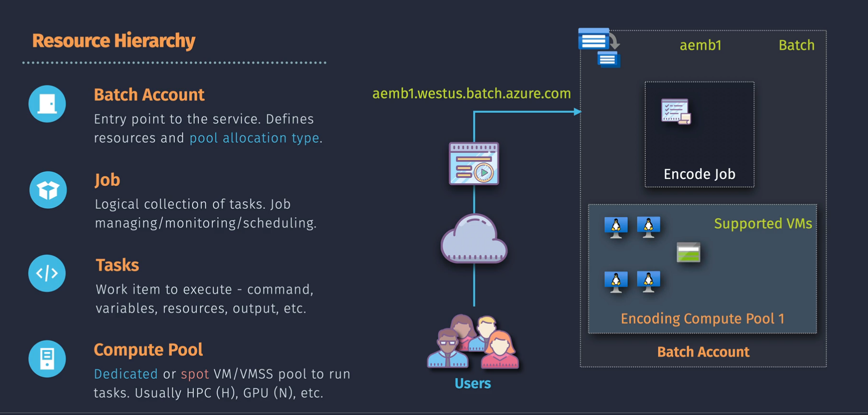Click the 'Users' label
Viewport: 868px width, 415px height.
pyautogui.click(x=473, y=384)
